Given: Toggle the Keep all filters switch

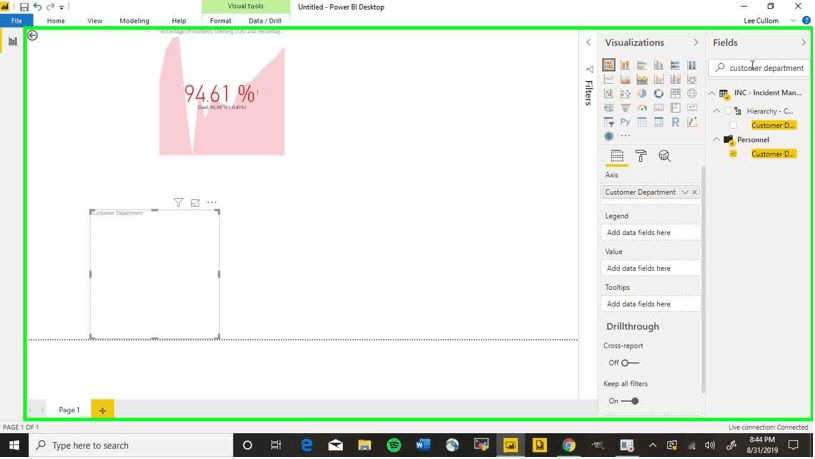Looking at the screenshot, I should point(629,401).
